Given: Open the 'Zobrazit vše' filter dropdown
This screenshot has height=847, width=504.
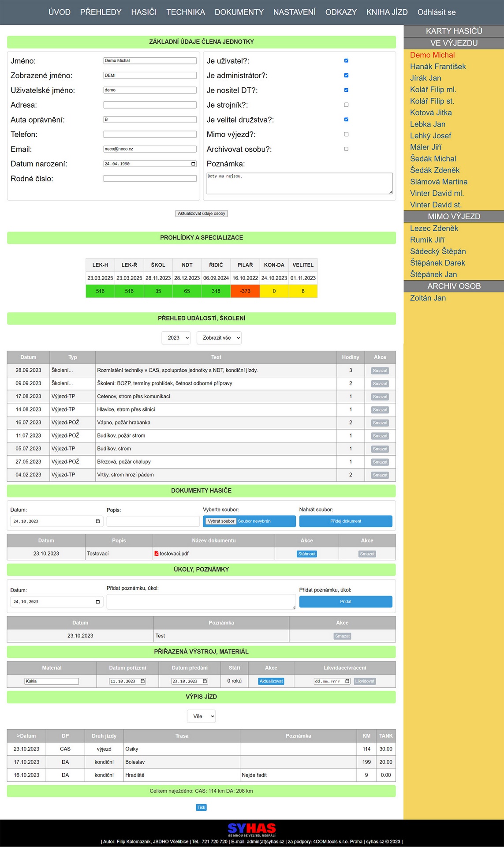Looking at the screenshot, I should (x=219, y=338).
